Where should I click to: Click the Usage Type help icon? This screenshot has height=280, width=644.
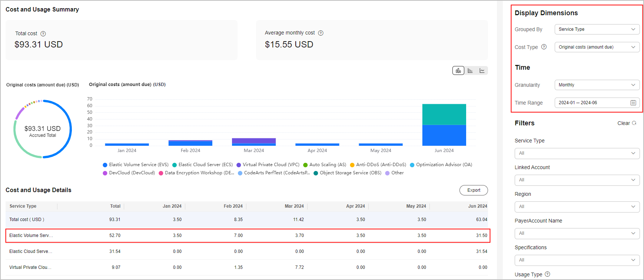(x=547, y=274)
